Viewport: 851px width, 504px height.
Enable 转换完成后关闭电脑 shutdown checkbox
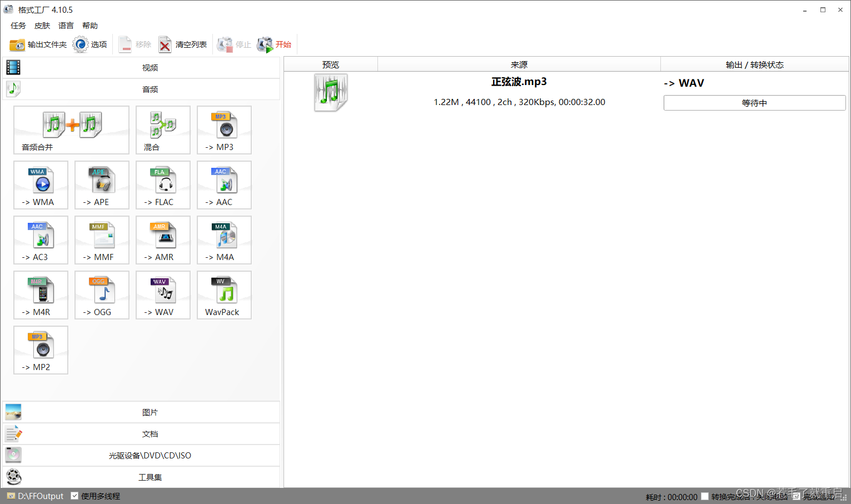point(705,496)
